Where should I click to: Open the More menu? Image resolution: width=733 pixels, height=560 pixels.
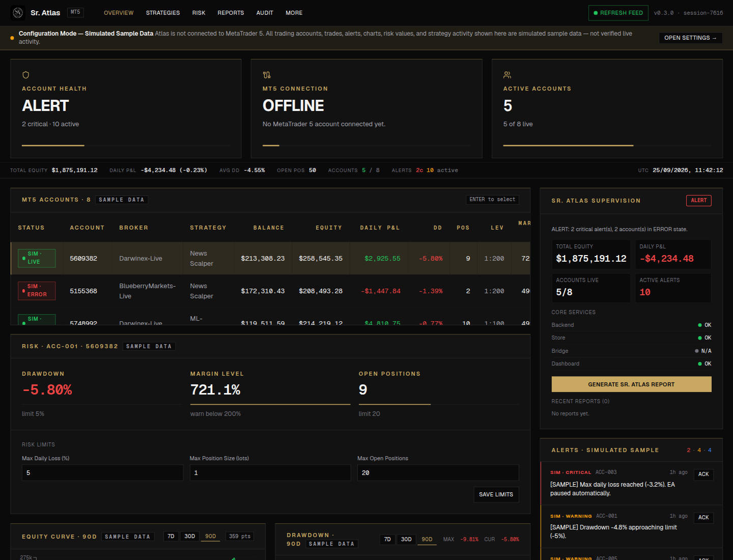(x=294, y=13)
